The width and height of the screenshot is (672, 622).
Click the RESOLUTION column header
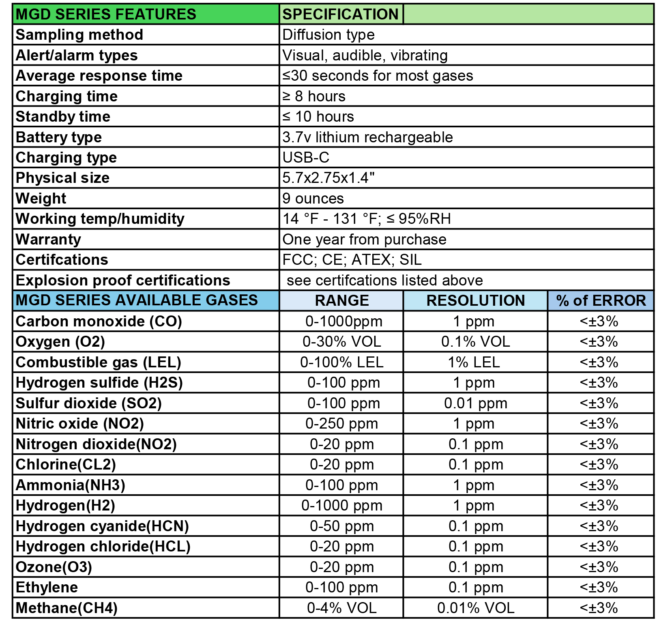point(475,300)
